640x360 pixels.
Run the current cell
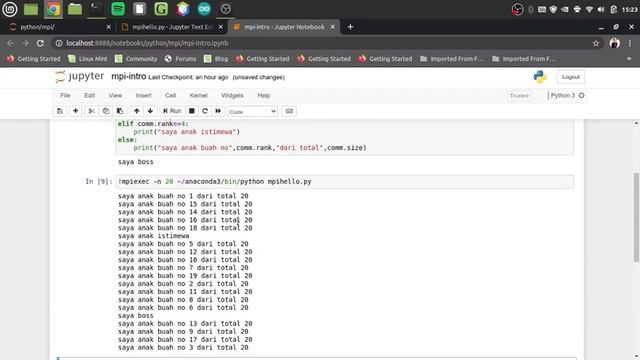[172, 111]
